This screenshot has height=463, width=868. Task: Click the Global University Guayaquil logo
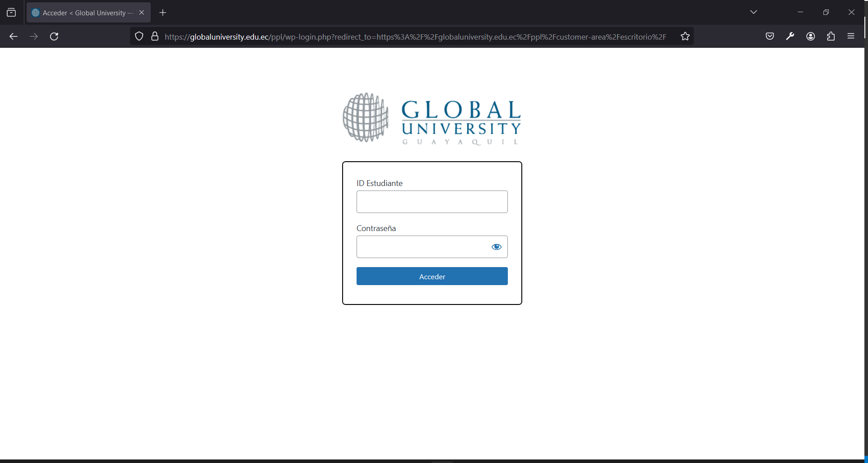432,118
